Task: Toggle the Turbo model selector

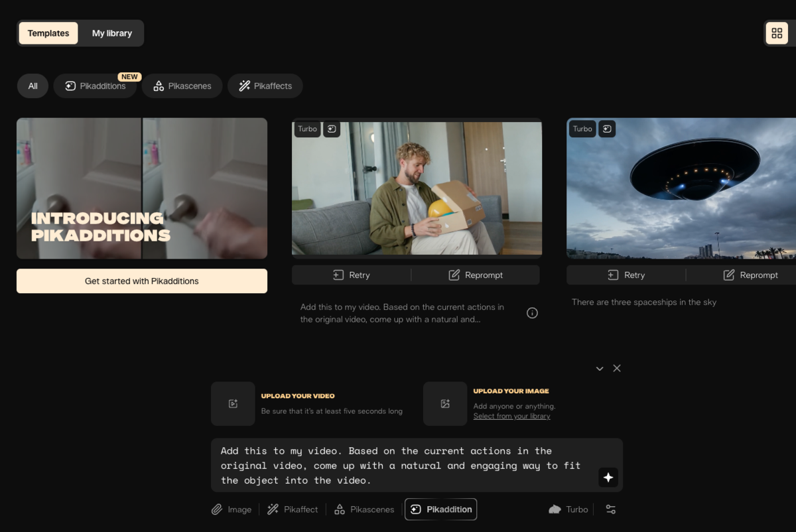Action: pos(568,509)
